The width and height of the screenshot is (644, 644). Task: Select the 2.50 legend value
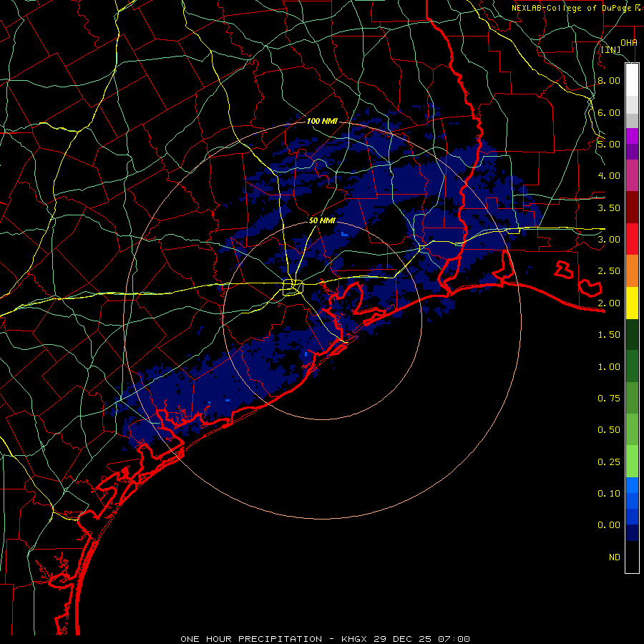(x=609, y=271)
